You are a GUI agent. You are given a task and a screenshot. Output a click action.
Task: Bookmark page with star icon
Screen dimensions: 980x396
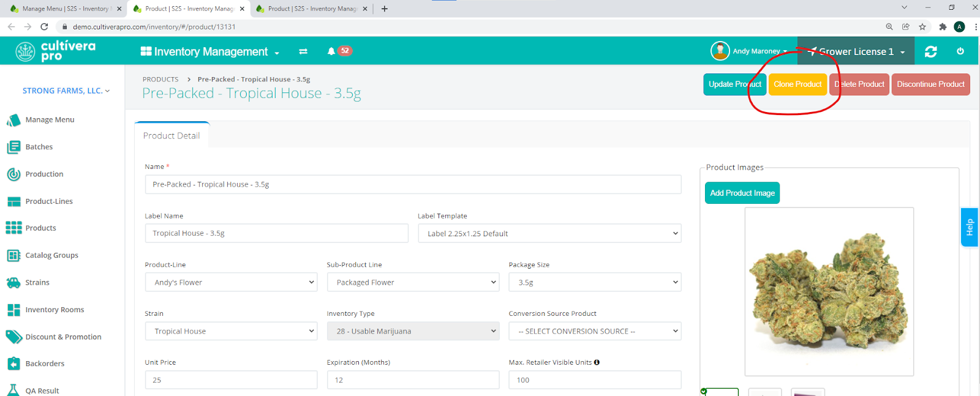922,26
